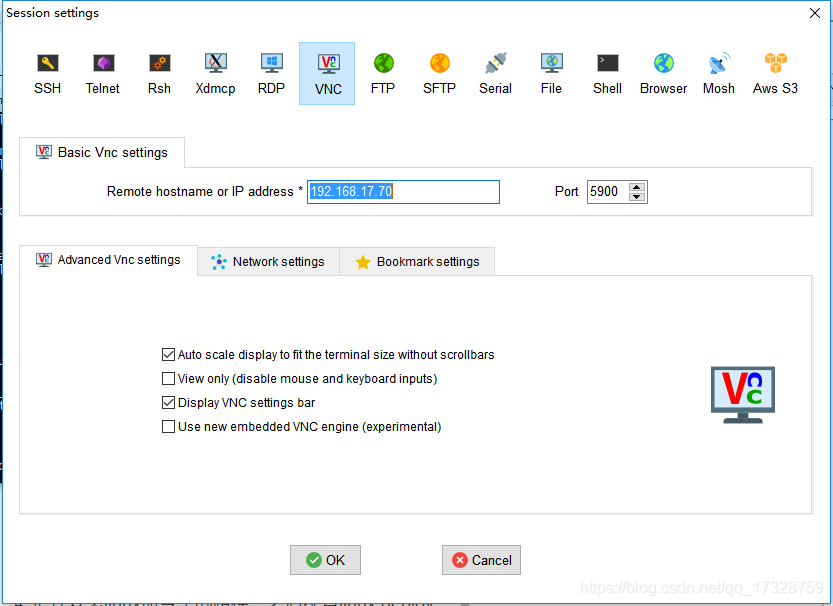The width and height of the screenshot is (833, 606).
Task: Select the SSH session type icon
Action: [x=47, y=73]
